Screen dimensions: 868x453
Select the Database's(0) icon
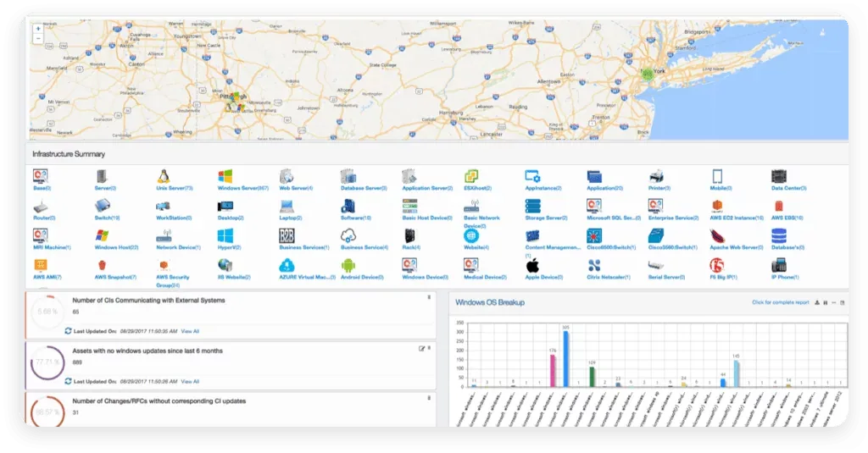(x=779, y=235)
